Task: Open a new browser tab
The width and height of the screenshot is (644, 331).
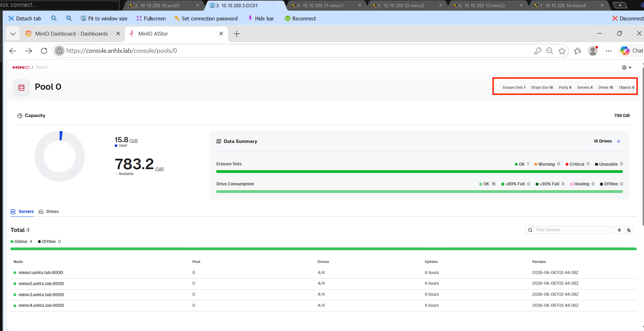Action: [237, 34]
